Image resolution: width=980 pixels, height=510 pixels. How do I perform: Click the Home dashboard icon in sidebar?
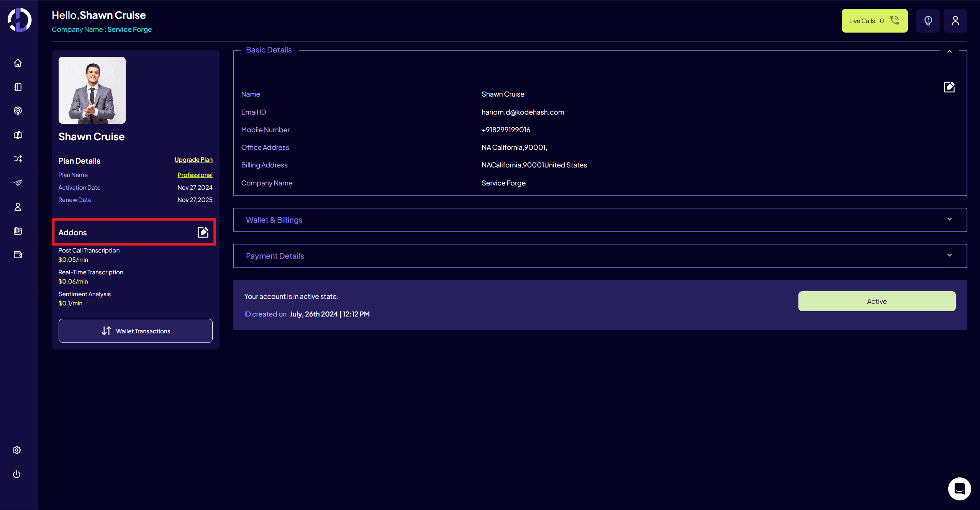click(18, 63)
